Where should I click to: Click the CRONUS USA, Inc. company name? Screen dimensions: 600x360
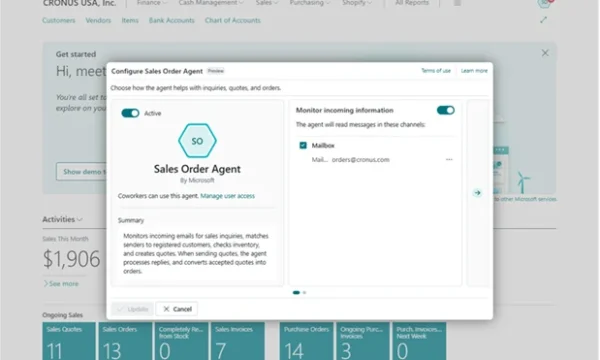click(x=79, y=3)
